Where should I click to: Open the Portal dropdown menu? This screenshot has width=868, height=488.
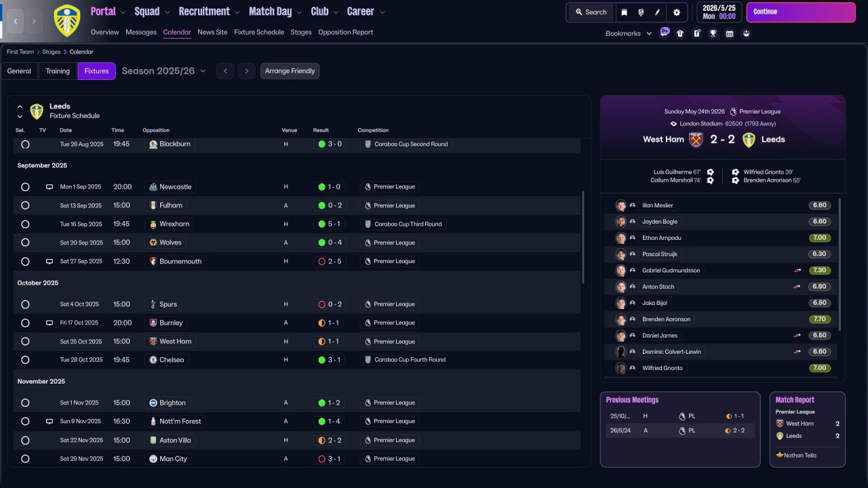[108, 12]
